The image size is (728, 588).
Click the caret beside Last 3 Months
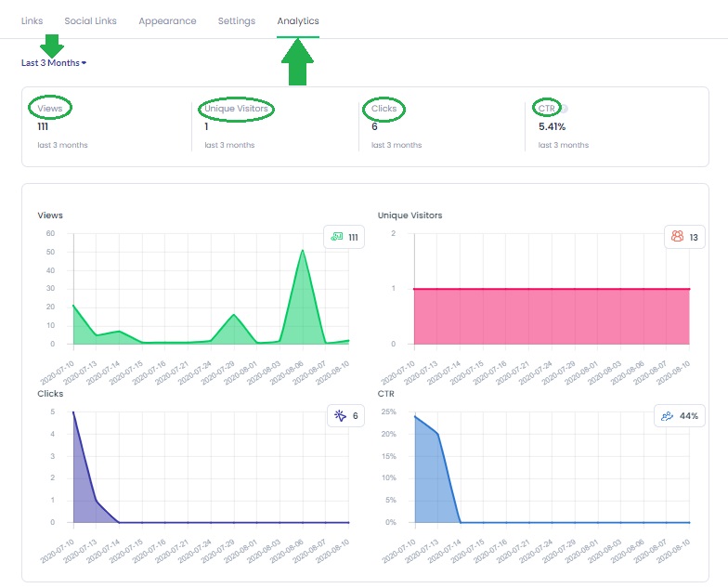(84, 63)
